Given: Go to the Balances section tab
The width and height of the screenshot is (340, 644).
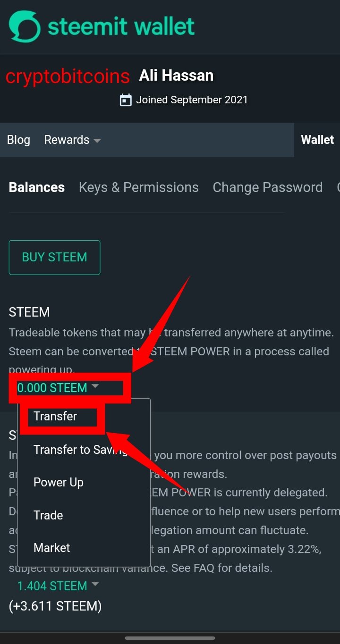Looking at the screenshot, I should [37, 187].
